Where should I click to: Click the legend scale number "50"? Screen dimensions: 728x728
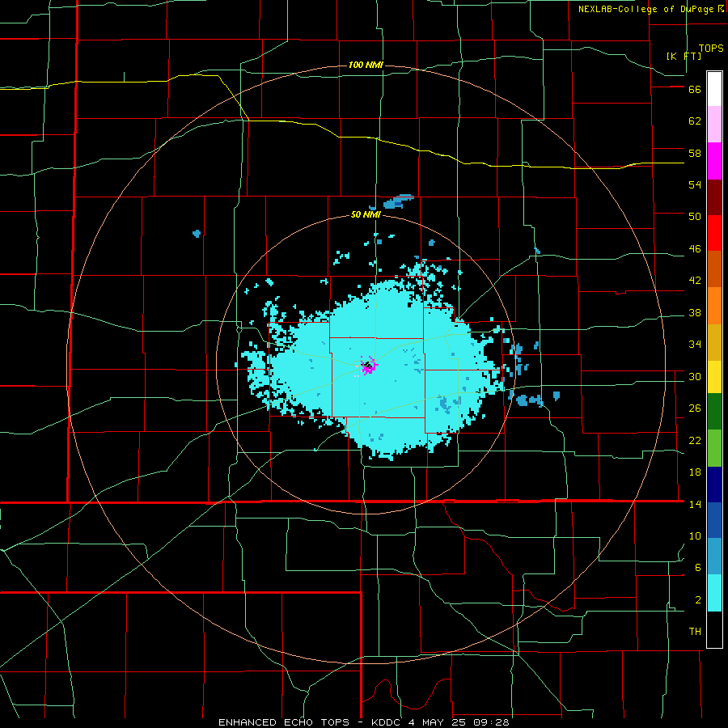coord(695,217)
